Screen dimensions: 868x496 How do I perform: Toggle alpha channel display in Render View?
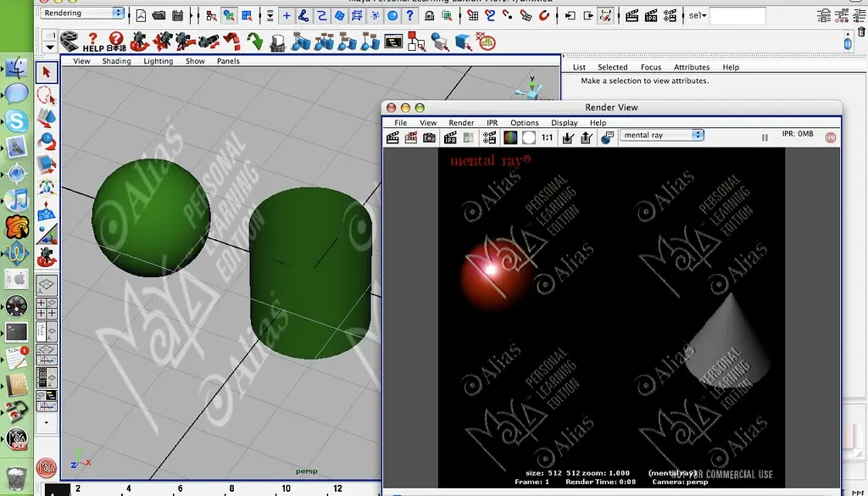tap(529, 137)
